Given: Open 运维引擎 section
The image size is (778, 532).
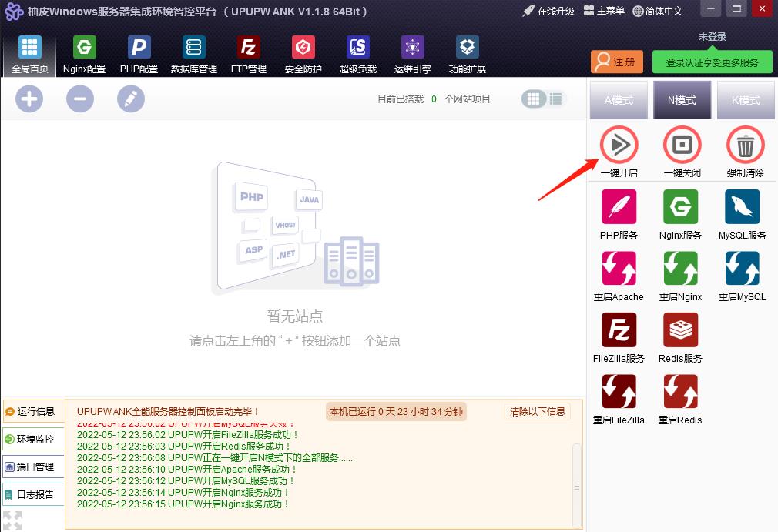Looking at the screenshot, I should (x=412, y=55).
